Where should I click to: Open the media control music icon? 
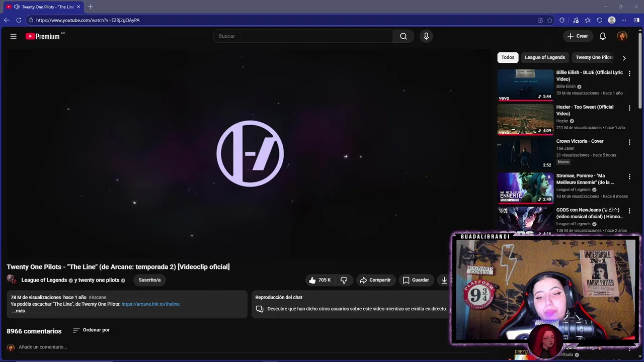[x=576, y=20]
